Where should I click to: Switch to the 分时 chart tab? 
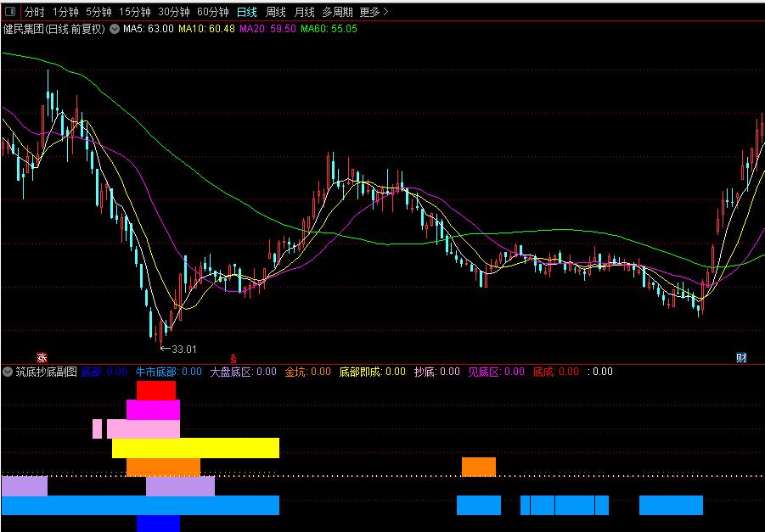pos(34,12)
